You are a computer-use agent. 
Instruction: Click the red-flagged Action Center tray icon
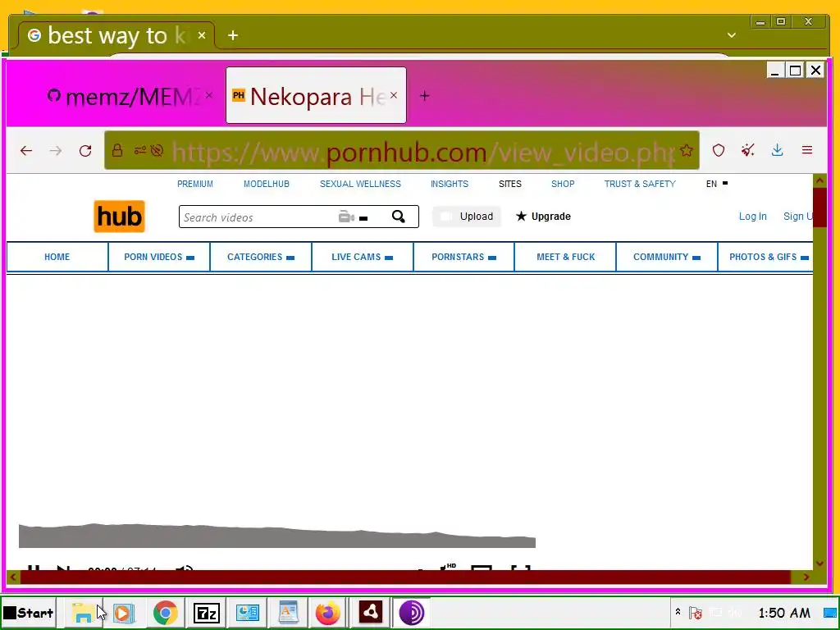696,612
